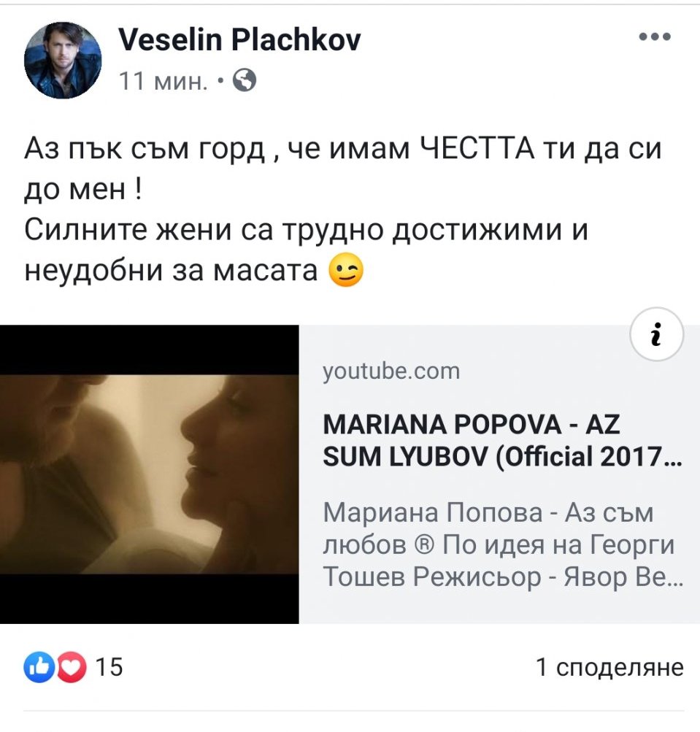Tap the circular info icon on link preview
This screenshot has width=700, height=732.
pyautogui.click(x=657, y=334)
